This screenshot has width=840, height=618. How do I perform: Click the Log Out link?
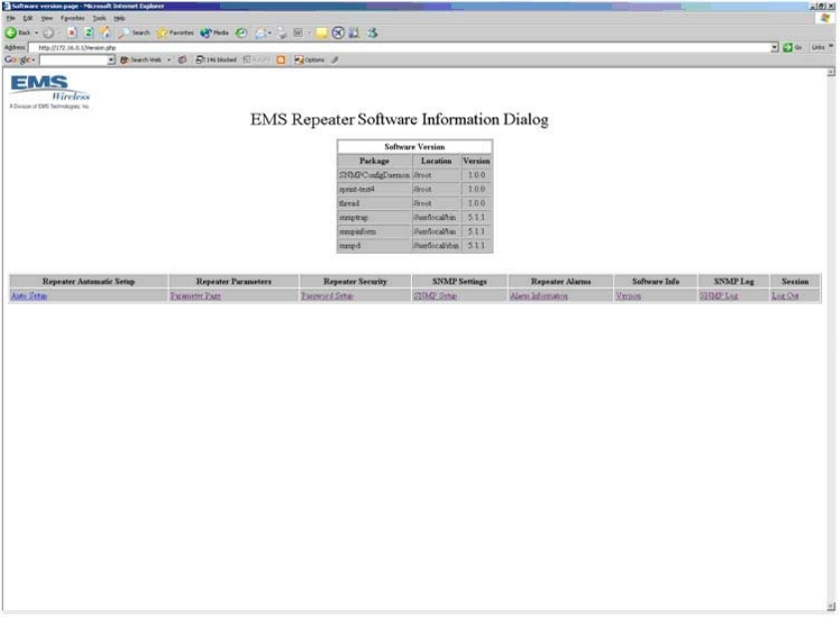point(785,296)
